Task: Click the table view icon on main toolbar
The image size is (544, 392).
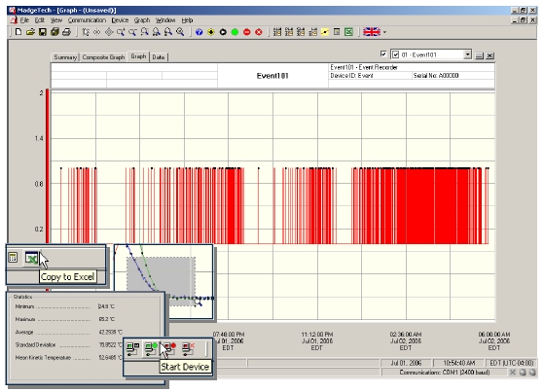Action: pos(337,32)
